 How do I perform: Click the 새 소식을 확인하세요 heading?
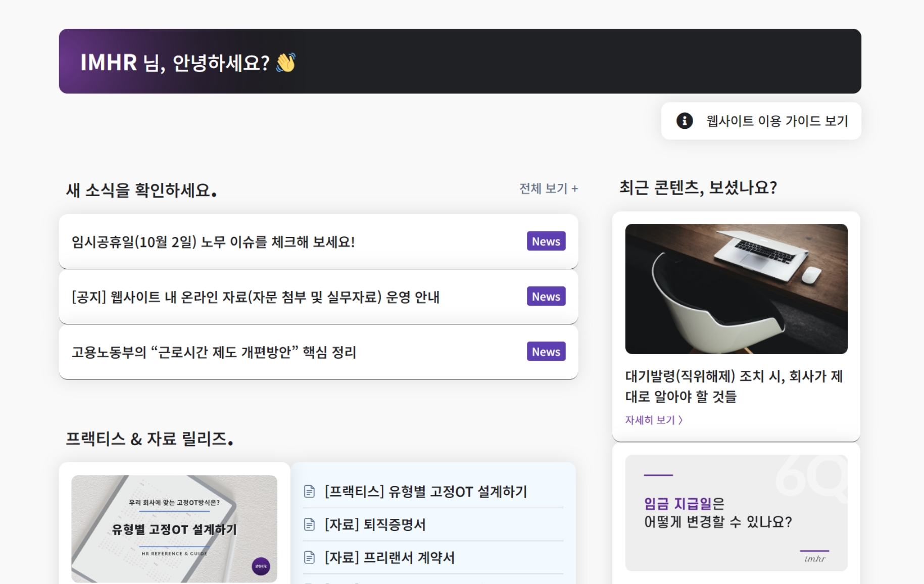click(x=141, y=190)
